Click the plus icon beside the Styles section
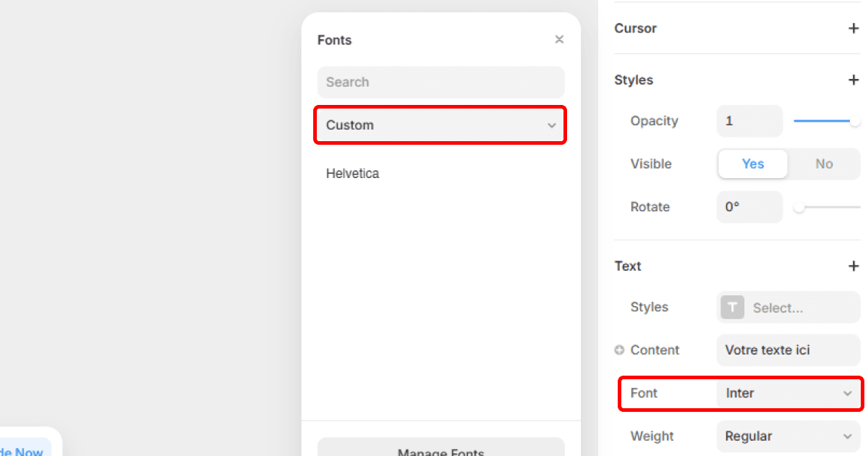This screenshot has height=456, width=868. pyautogui.click(x=854, y=80)
